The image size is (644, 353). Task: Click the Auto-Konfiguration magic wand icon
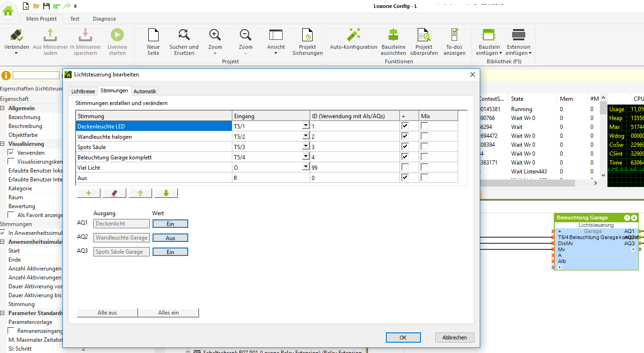click(353, 35)
